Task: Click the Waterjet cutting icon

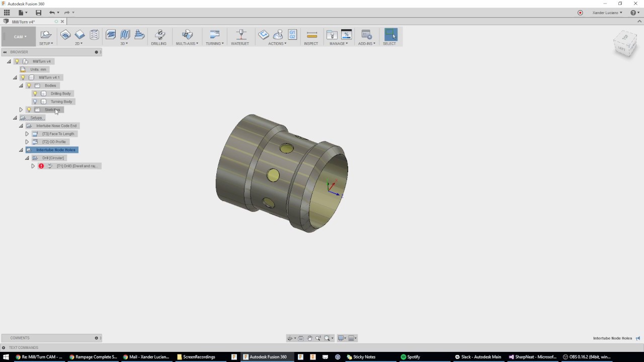Action: tap(241, 34)
